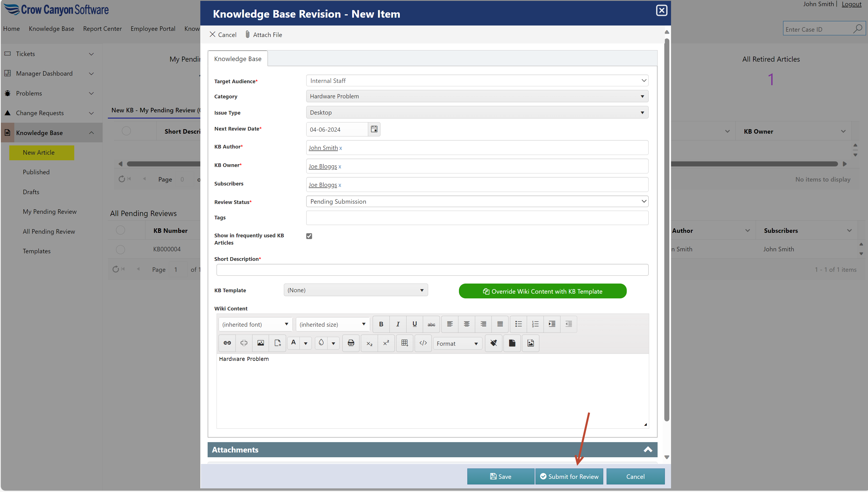Open the create table tool
The height and width of the screenshot is (492, 868).
coord(404,343)
